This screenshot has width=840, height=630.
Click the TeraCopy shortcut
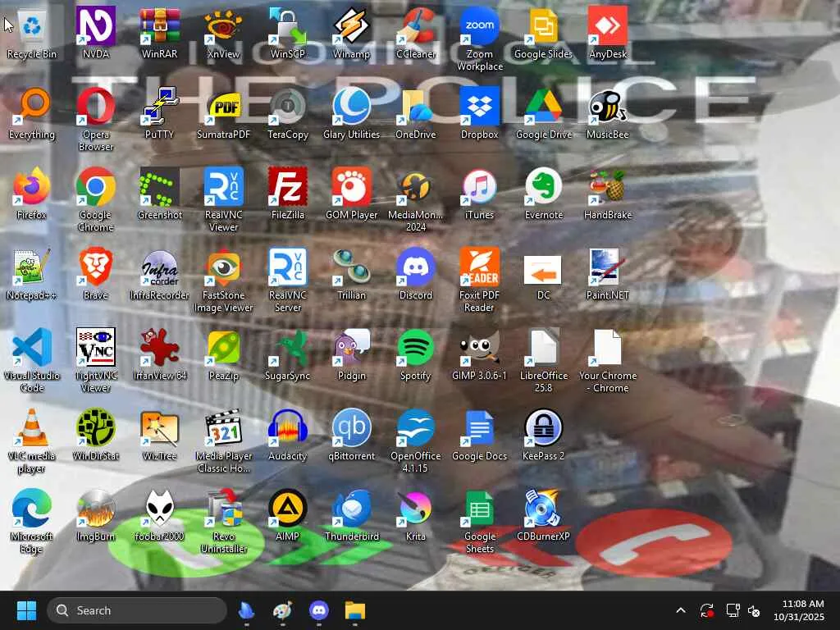(288, 113)
